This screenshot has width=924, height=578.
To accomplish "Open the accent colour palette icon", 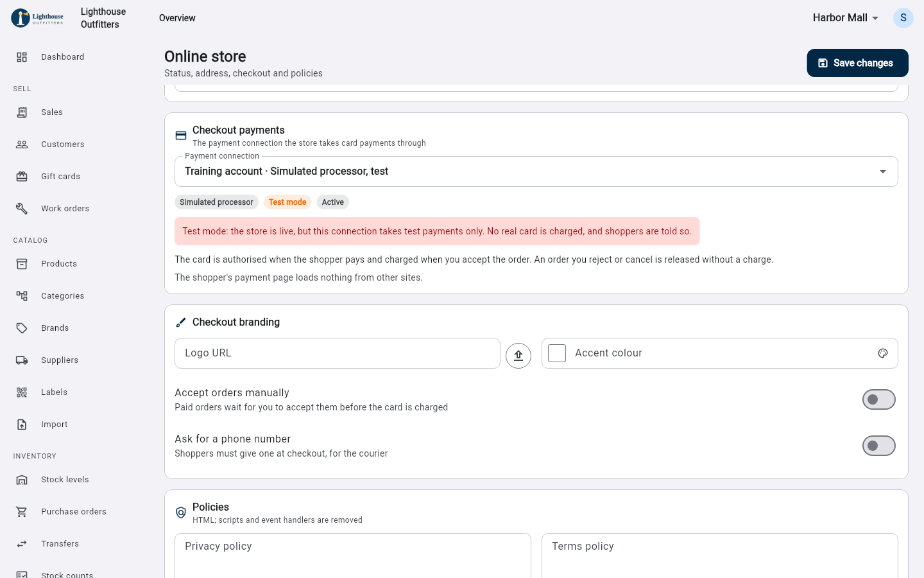I will pyautogui.click(x=883, y=353).
